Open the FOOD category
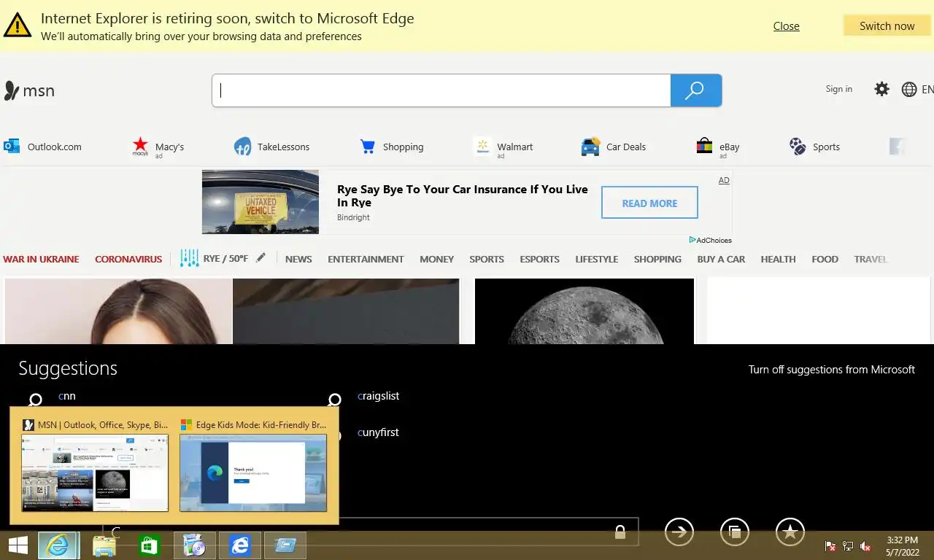Image resolution: width=934 pixels, height=560 pixels. click(x=825, y=259)
